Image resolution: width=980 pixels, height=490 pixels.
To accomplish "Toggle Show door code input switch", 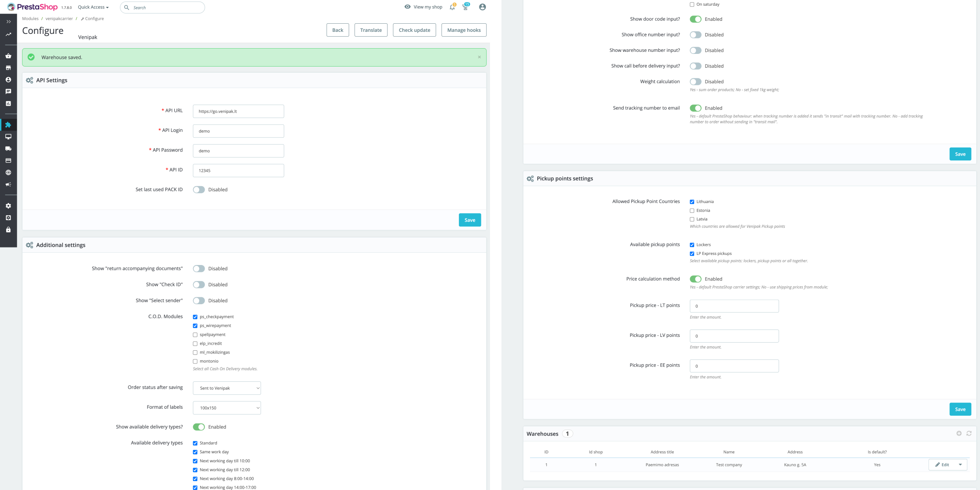I will tap(696, 19).
